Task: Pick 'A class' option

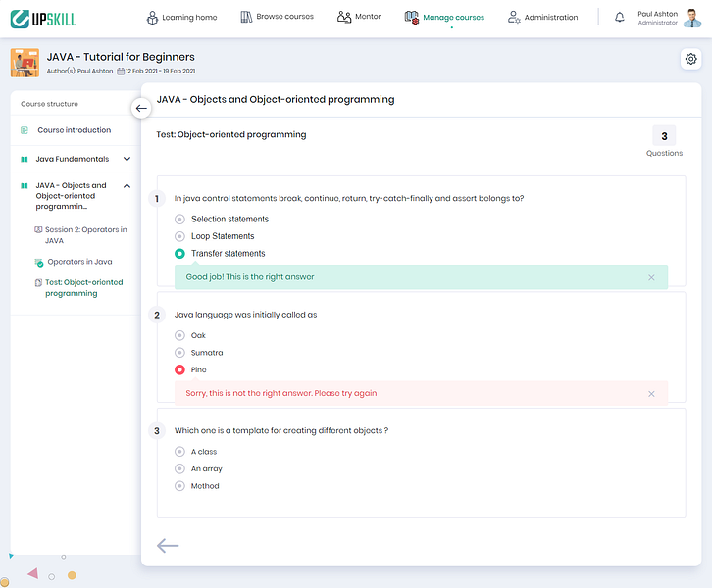Action: tap(179, 452)
